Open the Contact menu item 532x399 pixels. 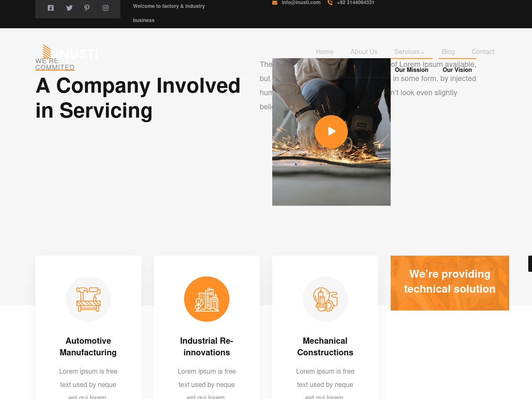(483, 52)
